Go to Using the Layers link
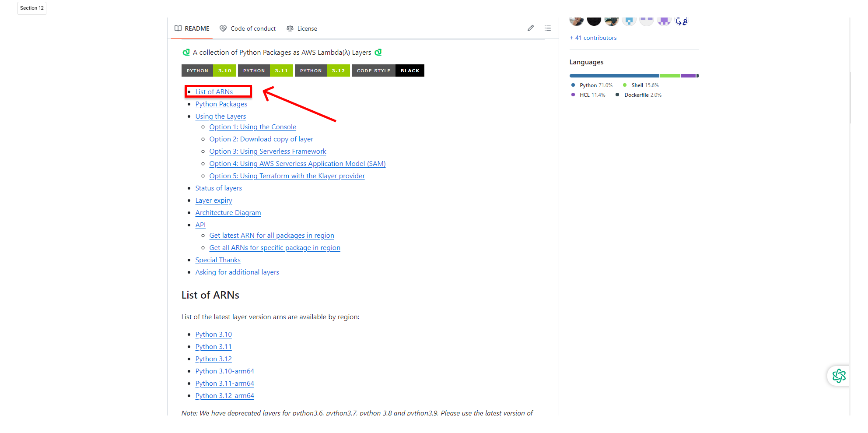Screen dimensions: 868x433 (x=220, y=116)
